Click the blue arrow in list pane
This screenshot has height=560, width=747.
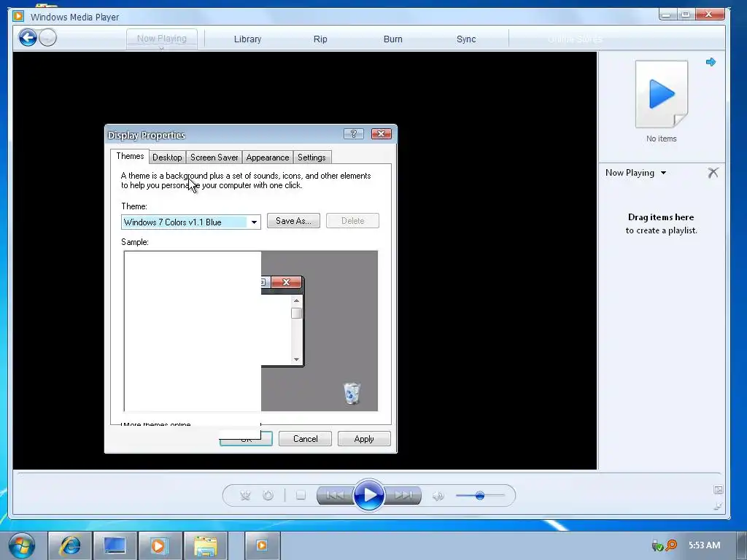[x=711, y=62]
